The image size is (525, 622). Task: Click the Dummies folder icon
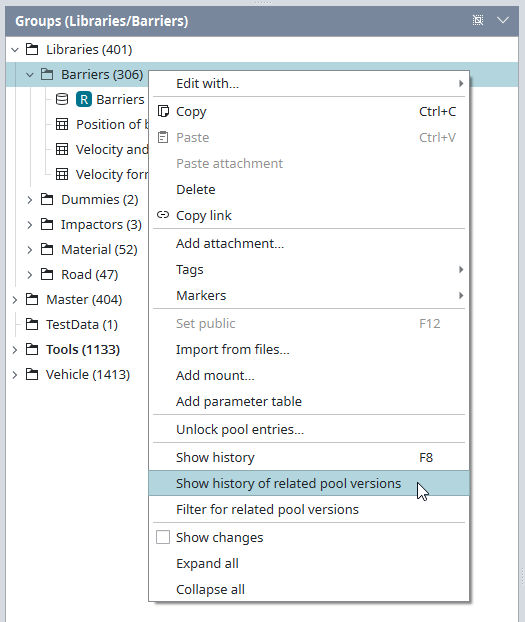[47, 199]
